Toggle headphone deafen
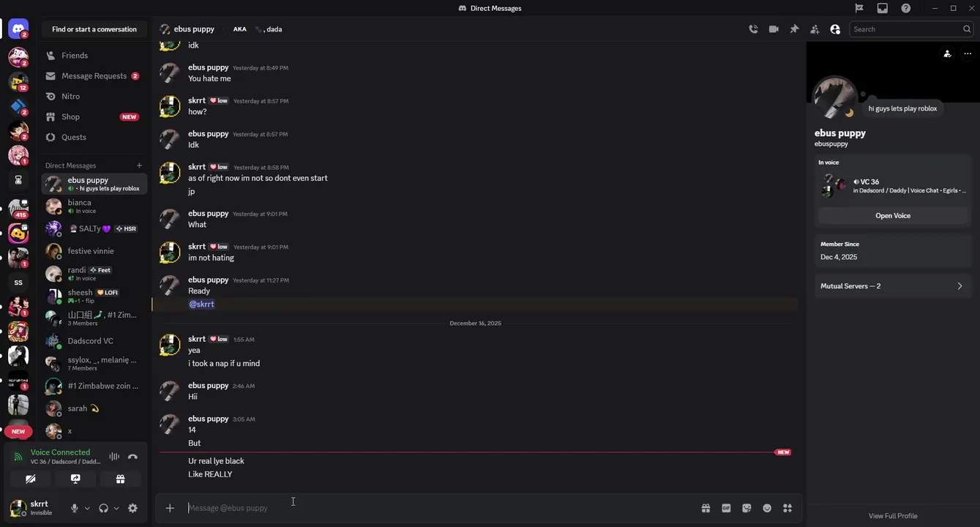The image size is (980, 527). click(x=103, y=508)
